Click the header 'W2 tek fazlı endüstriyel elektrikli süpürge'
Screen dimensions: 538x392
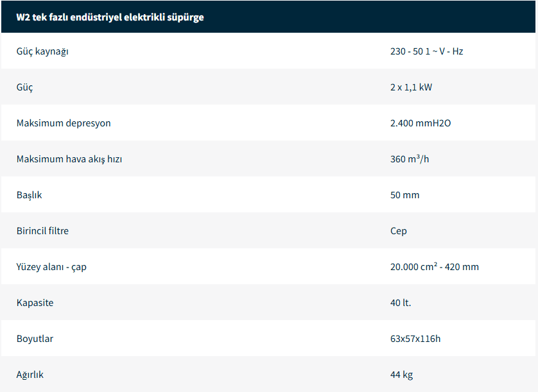click(110, 17)
